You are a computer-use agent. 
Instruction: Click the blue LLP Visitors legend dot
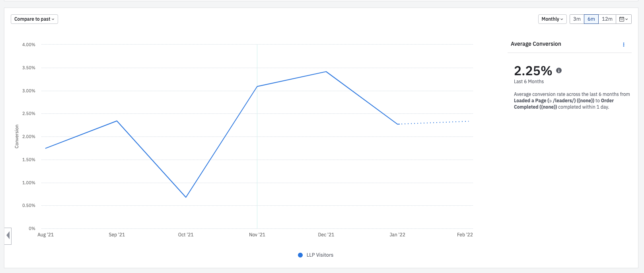(300, 255)
